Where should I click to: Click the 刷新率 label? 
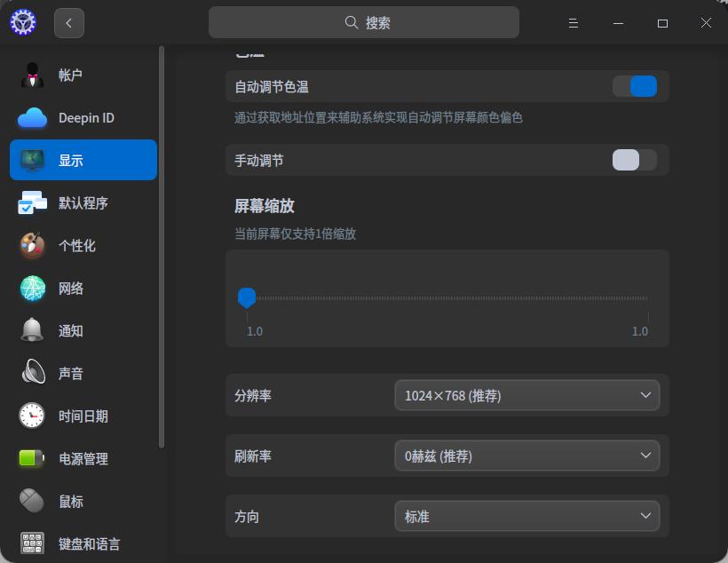click(252, 456)
